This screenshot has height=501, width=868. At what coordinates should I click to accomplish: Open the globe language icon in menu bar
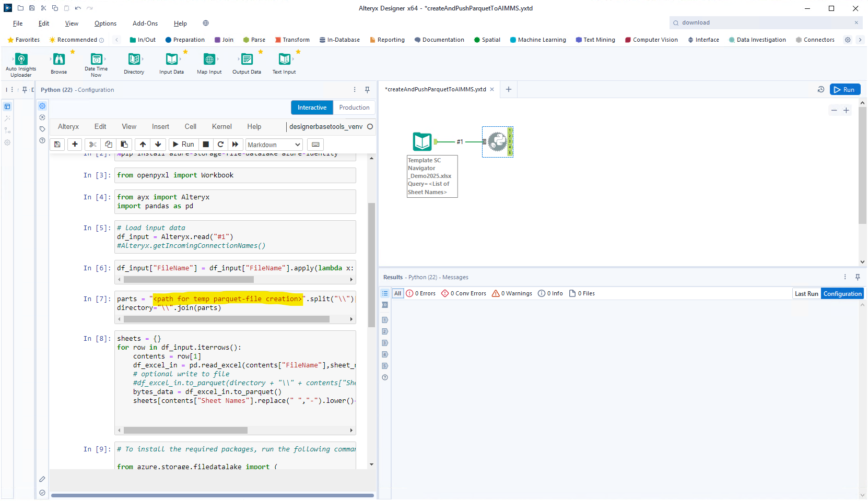pos(206,23)
